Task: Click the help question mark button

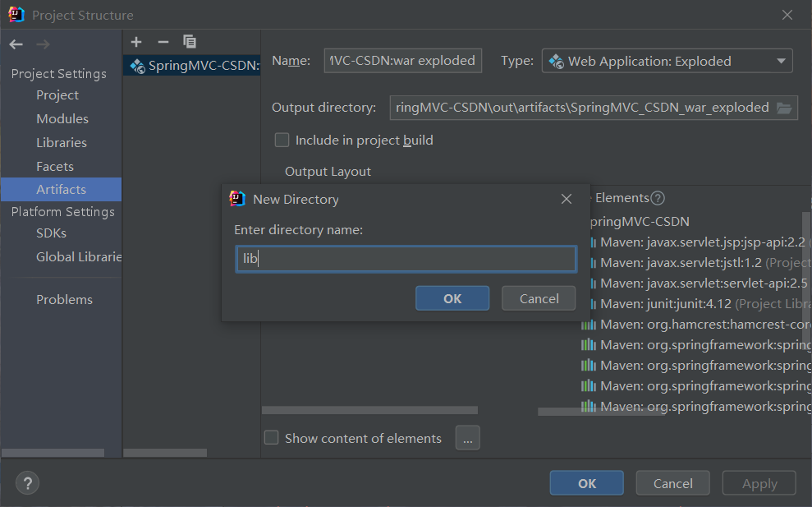Action: tap(27, 483)
